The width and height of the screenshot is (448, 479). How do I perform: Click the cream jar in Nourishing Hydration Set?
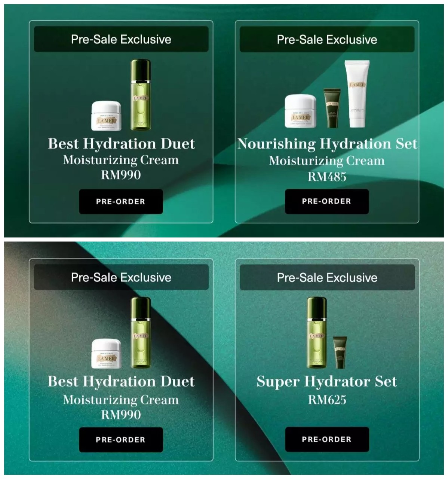pos(301,111)
